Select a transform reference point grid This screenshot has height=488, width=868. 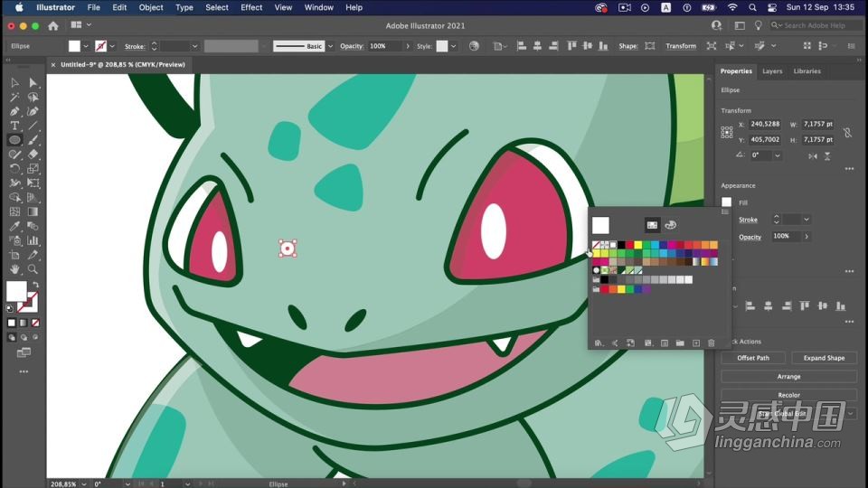click(727, 132)
